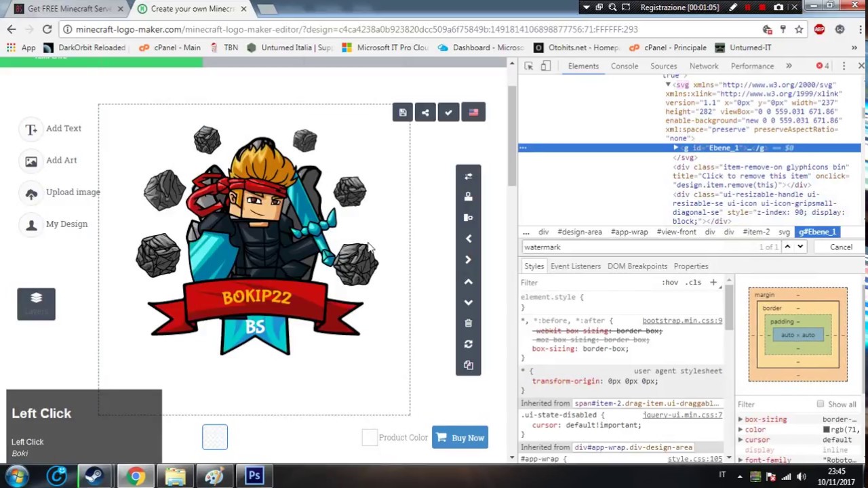The height and width of the screenshot is (488, 868).
Task: Duplicate the item using the copy icon
Action: coord(468,365)
